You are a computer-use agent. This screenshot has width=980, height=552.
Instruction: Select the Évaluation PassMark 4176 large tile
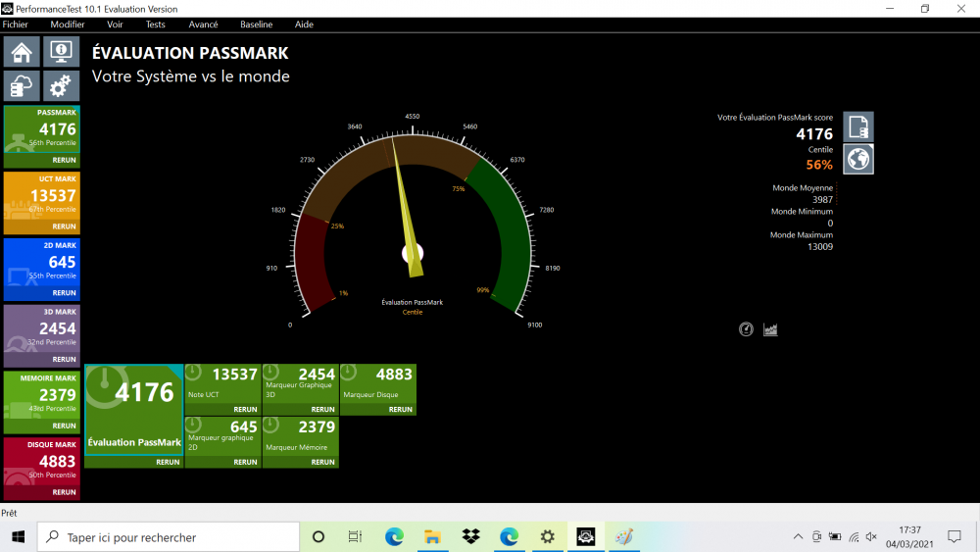click(x=133, y=410)
